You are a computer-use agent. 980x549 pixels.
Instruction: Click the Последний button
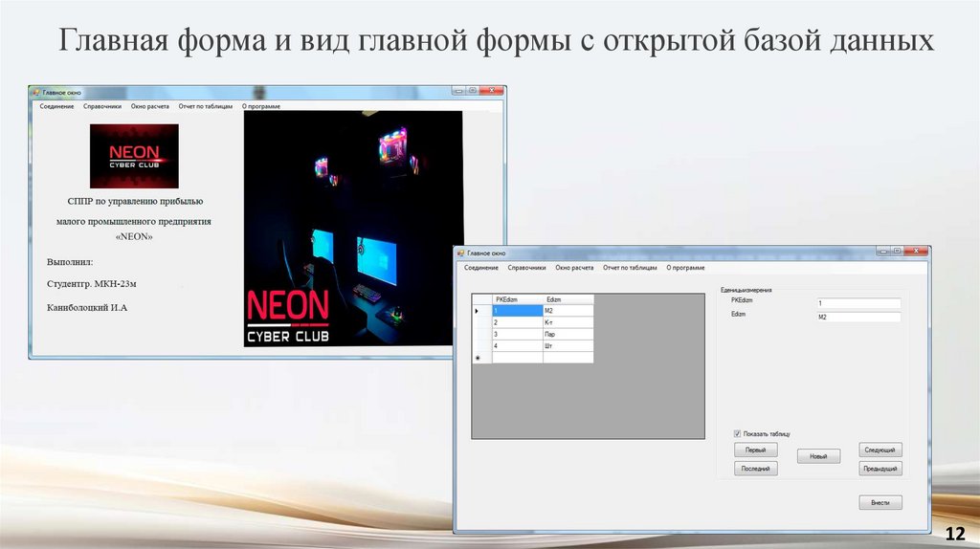coord(756,469)
